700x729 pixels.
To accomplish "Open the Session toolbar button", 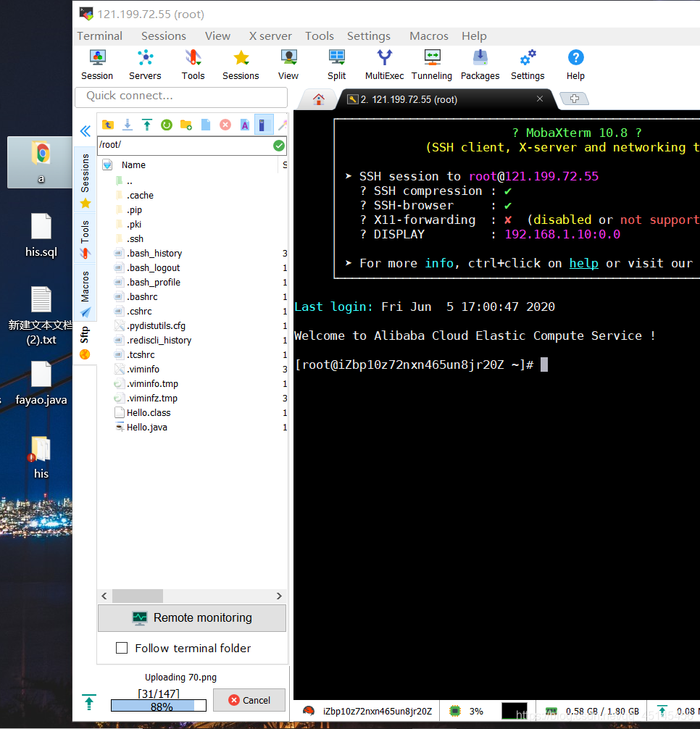I will [x=97, y=65].
